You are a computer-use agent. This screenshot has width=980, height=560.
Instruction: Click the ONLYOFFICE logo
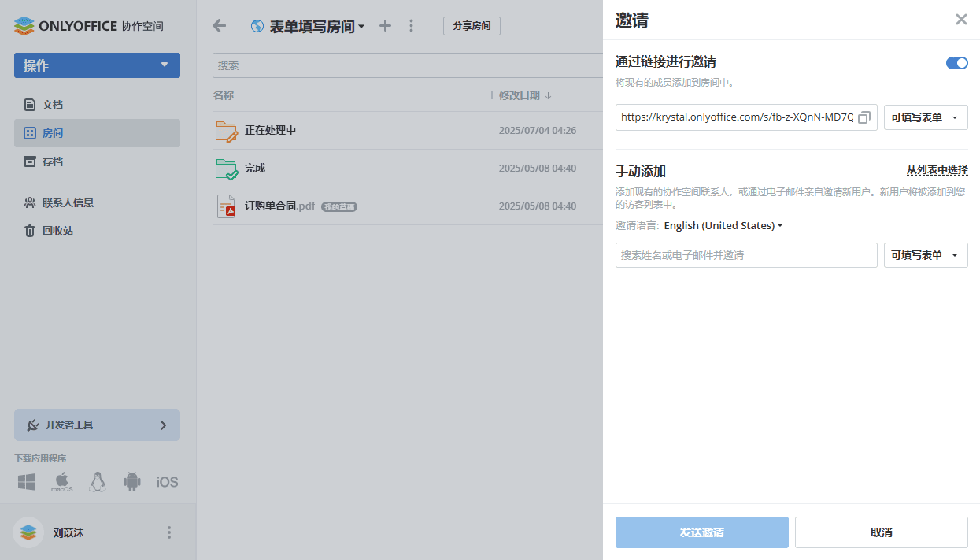point(88,26)
